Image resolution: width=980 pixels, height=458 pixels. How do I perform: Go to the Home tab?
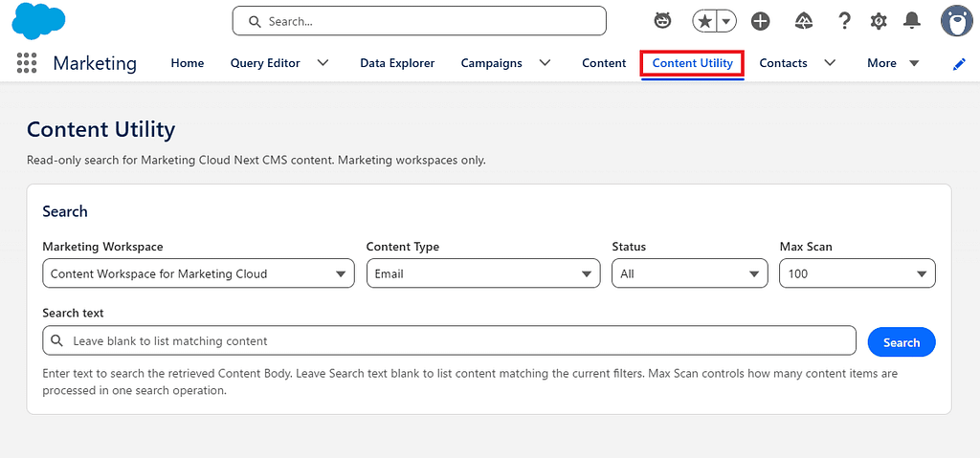pos(188,63)
